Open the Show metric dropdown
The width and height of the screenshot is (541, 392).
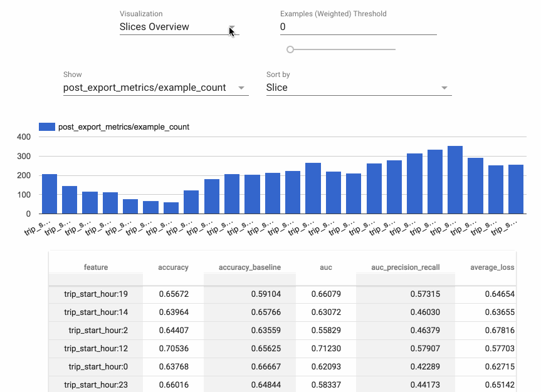(x=150, y=88)
